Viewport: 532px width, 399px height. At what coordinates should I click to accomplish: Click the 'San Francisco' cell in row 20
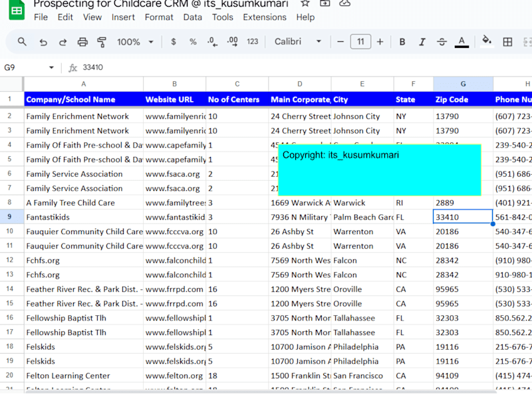[x=362, y=376]
